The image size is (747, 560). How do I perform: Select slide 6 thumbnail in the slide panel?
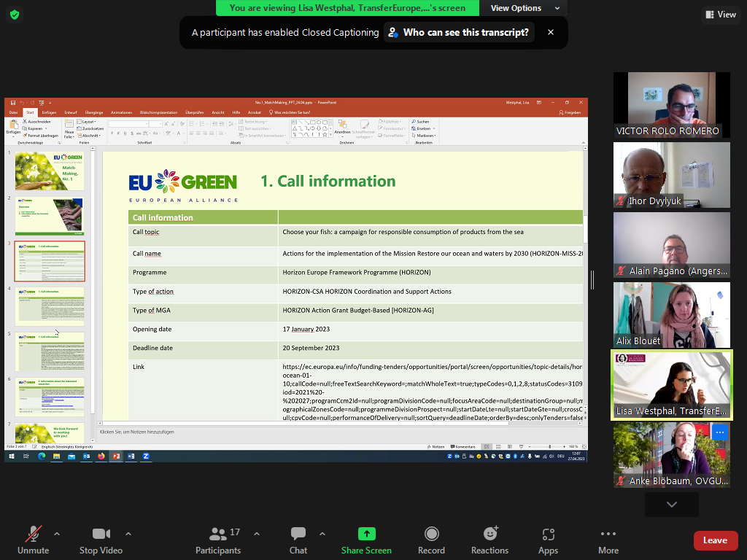click(x=50, y=397)
